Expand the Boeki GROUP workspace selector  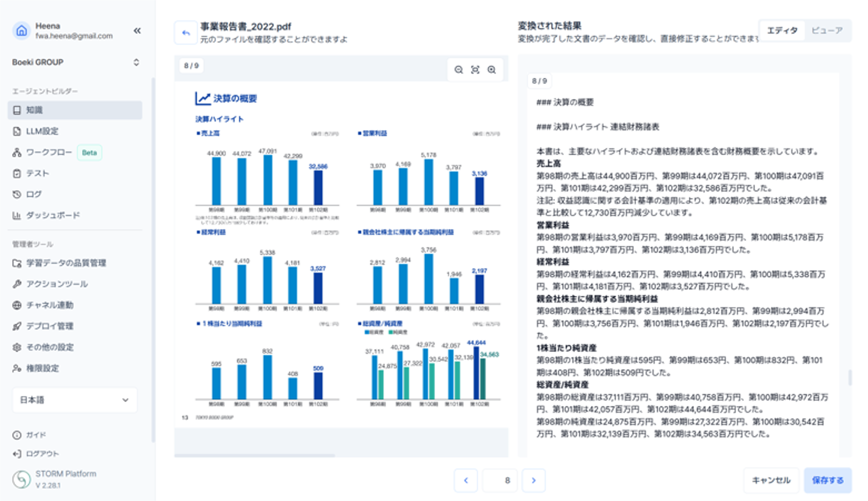tap(76, 62)
